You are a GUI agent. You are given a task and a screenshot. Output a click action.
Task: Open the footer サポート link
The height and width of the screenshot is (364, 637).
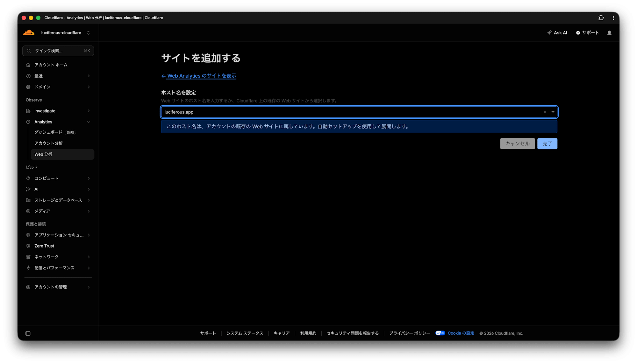click(208, 333)
